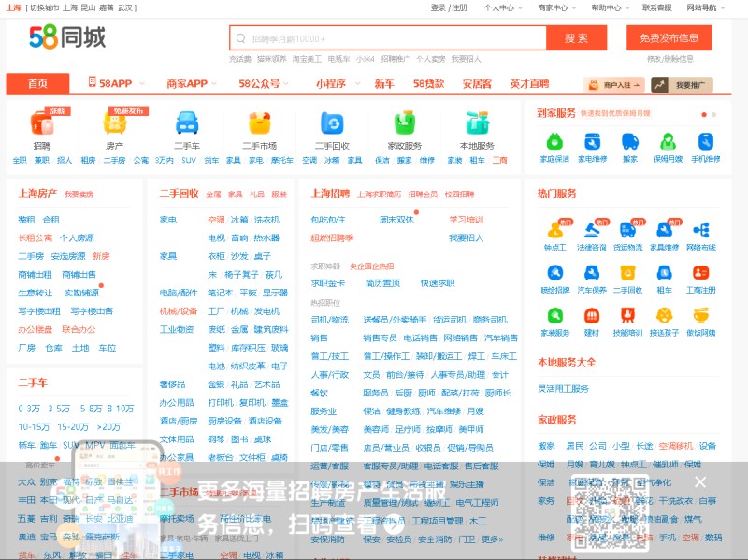Open the 二手车 car icon
Image resolution: width=748 pixels, height=560 pixels.
click(187, 122)
